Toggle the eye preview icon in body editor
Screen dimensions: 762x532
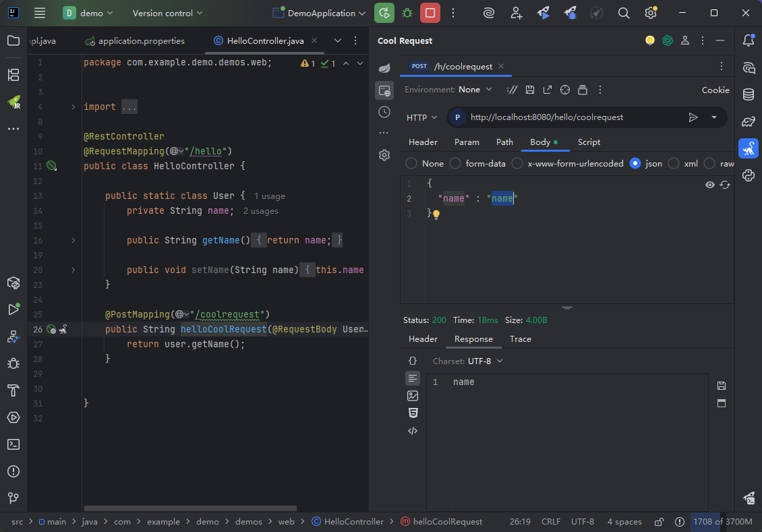click(x=709, y=185)
